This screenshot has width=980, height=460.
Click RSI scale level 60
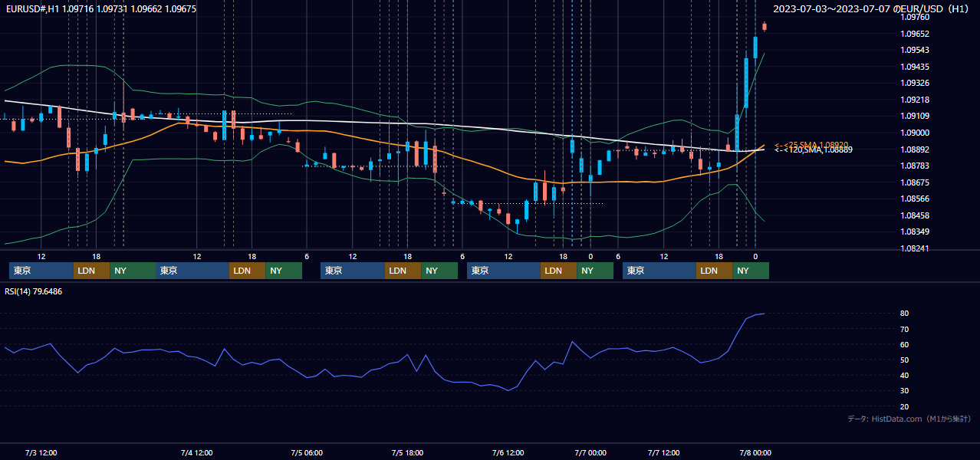click(905, 344)
